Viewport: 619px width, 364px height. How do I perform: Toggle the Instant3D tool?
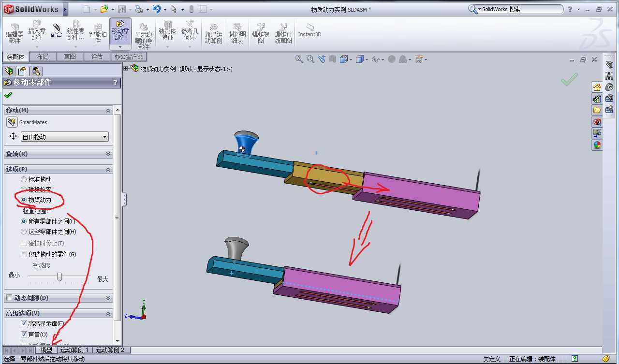click(309, 30)
